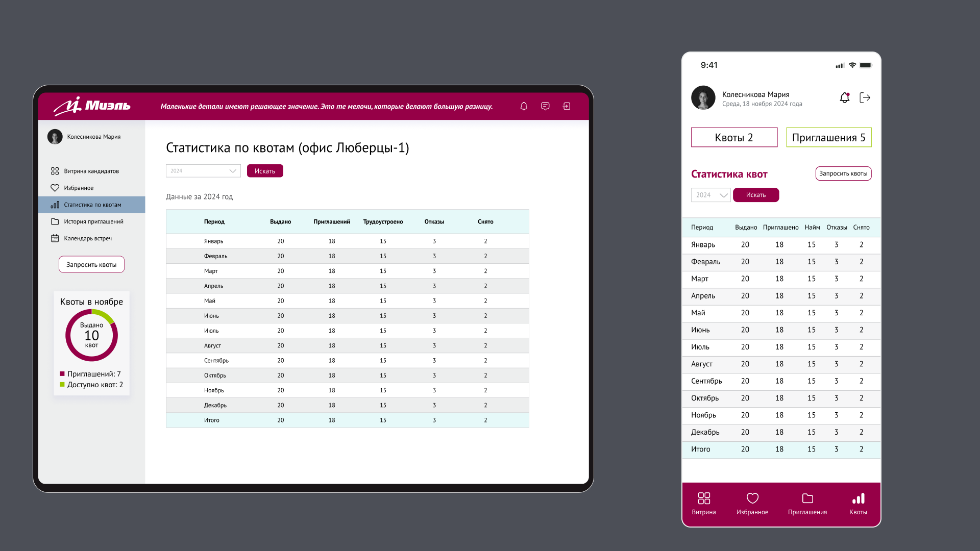The image size is (980, 551).
Task: Click the bell notification icon in desktop header
Action: pos(524,106)
